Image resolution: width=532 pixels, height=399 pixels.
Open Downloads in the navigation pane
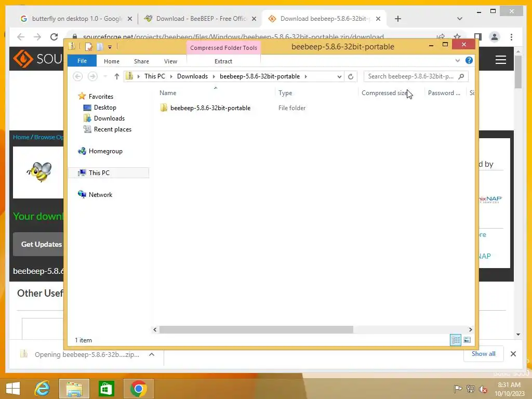point(109,118)
